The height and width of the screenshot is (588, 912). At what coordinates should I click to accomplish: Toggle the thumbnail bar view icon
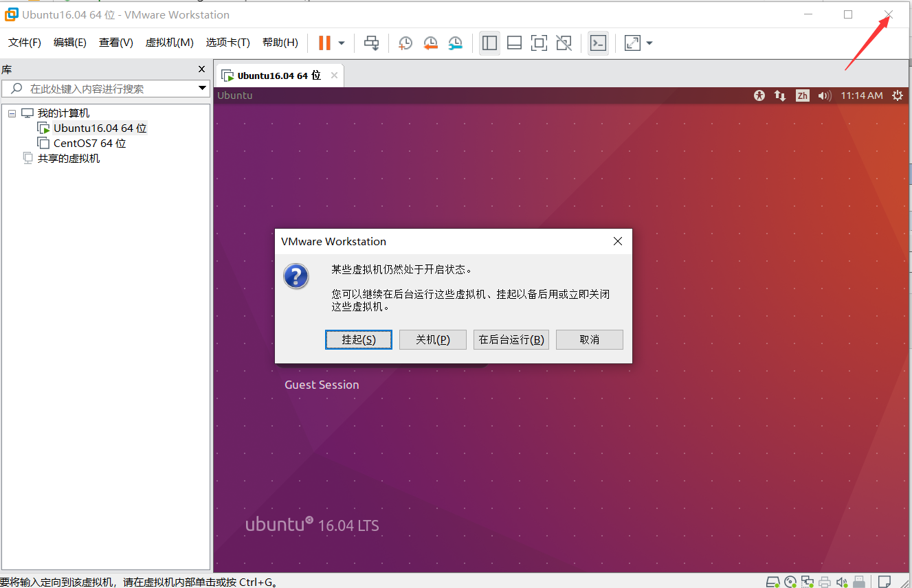(514, 43)
